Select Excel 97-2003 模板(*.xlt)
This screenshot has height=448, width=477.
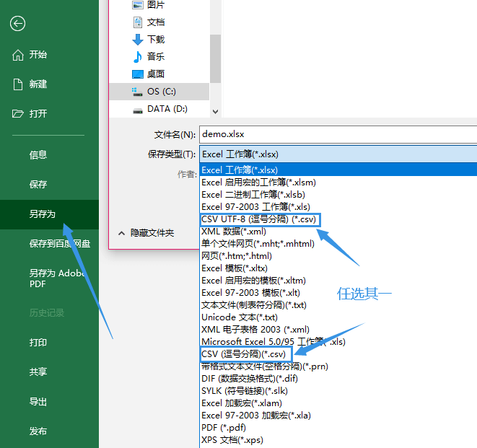click(x=250, y=293)
